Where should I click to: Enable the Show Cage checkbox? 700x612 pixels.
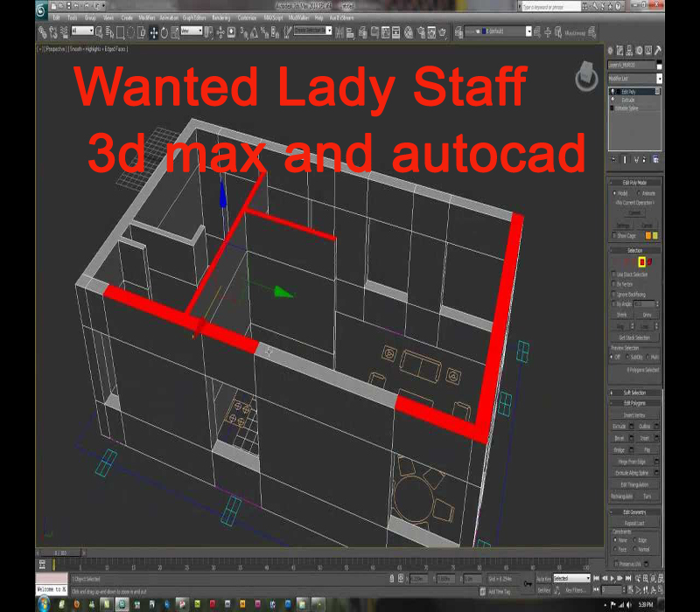tap(614, 235)
